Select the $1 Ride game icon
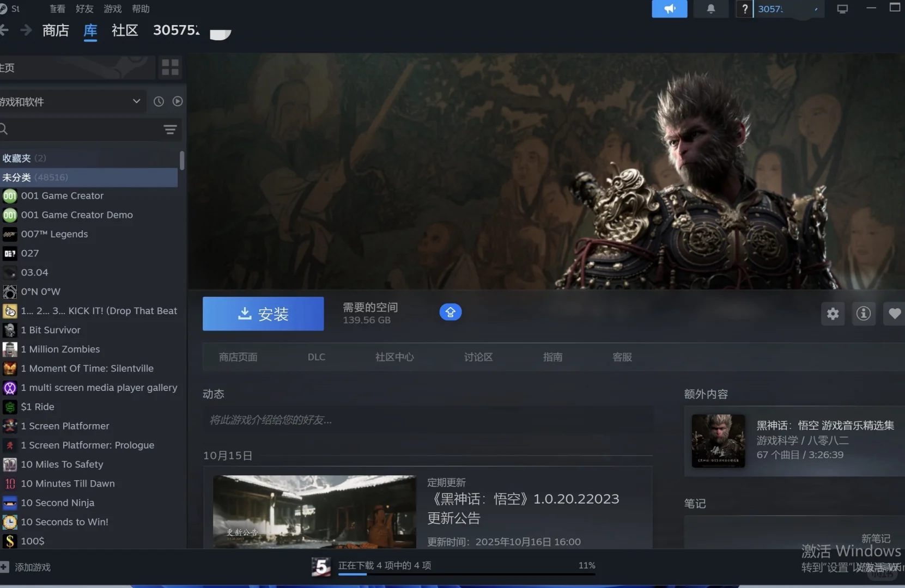The height and width of the screenshot is (588, 905). point(10,407)
